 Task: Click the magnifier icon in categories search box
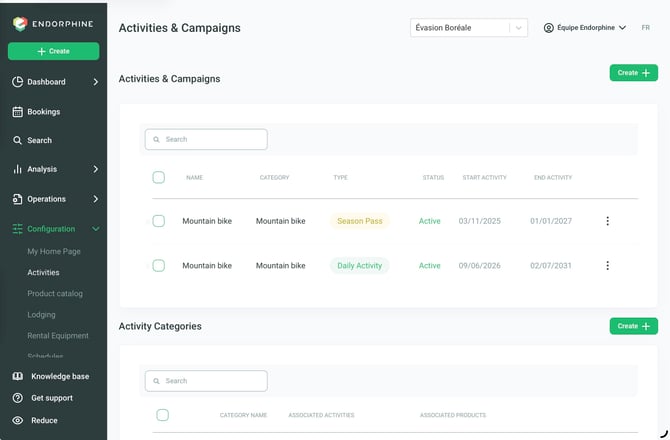click(x=156, y=381)
